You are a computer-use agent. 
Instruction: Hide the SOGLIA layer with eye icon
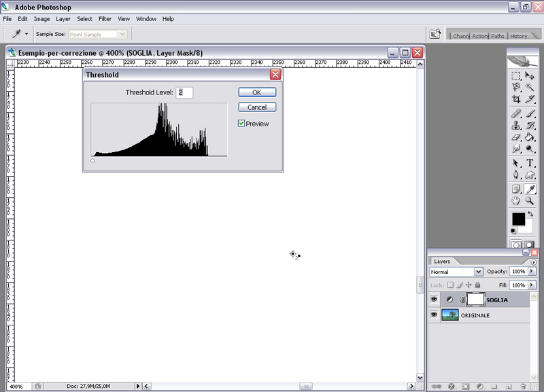pyautogui.click(x=434, y=299)
